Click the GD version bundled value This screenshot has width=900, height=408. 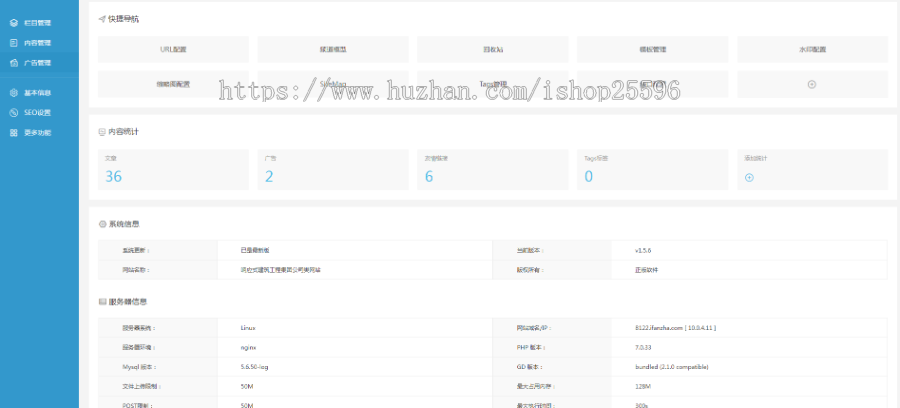671,367
